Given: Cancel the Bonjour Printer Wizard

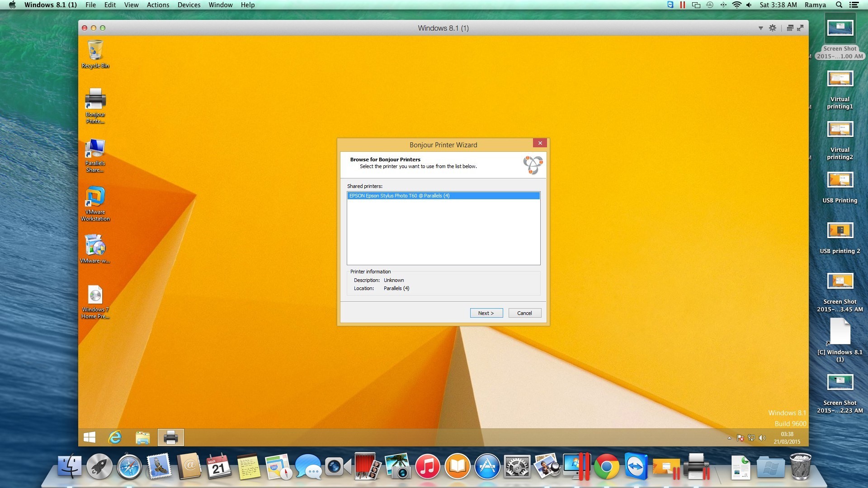Looking at the screenshot, I should [524, 313].
